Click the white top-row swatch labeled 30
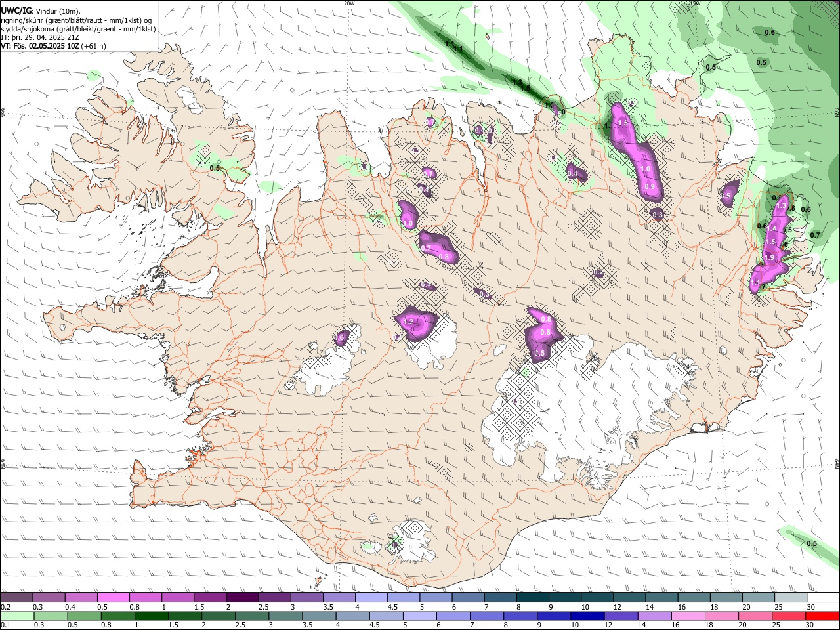Viewport: 840px width, 630px height. point(823,598)
